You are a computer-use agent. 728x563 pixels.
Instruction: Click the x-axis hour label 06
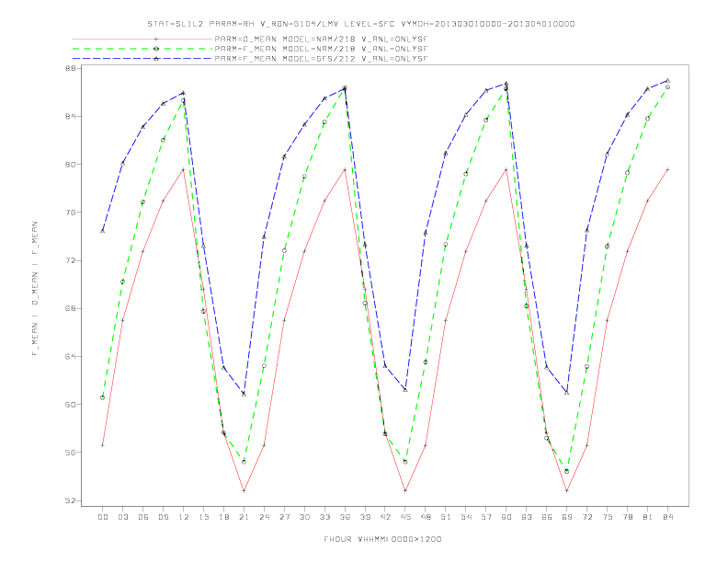(x=143, y=517)
